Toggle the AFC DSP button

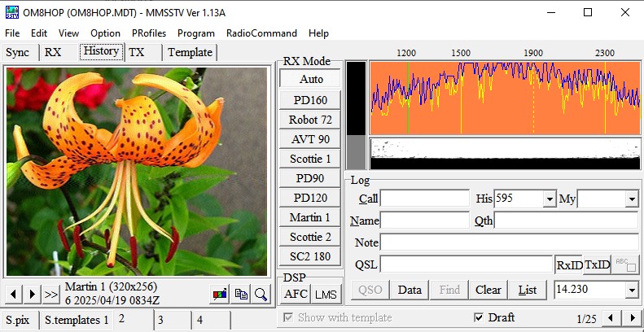[x=296, y=294]
